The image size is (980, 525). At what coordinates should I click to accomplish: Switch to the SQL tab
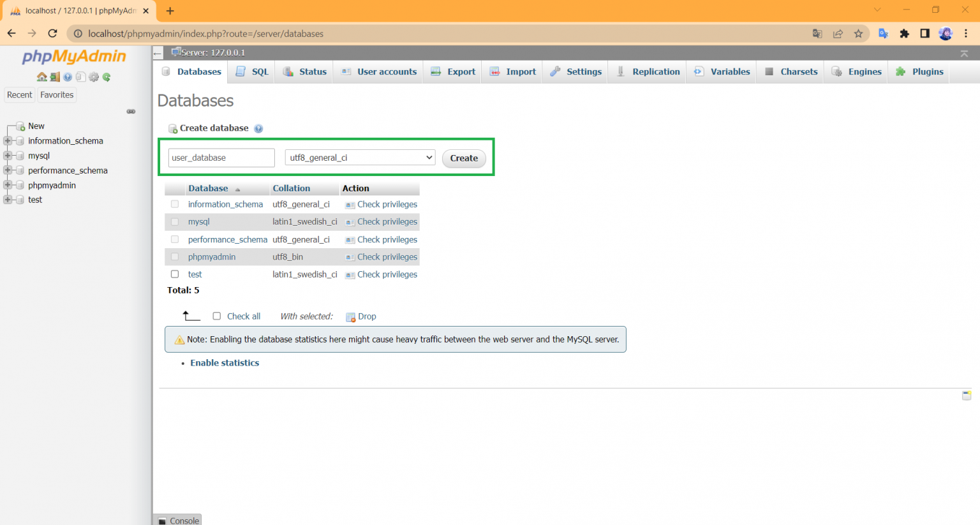(x=253, y=72)
